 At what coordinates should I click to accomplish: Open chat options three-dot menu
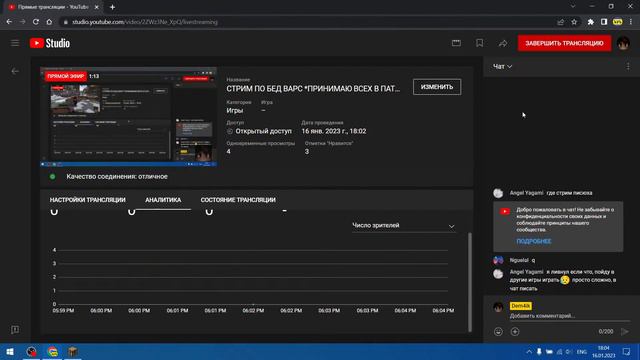(628, 66)
